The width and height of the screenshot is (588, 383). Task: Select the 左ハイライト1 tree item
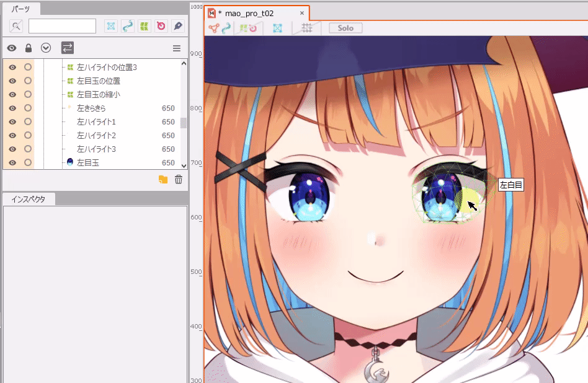tap(96, 122)
